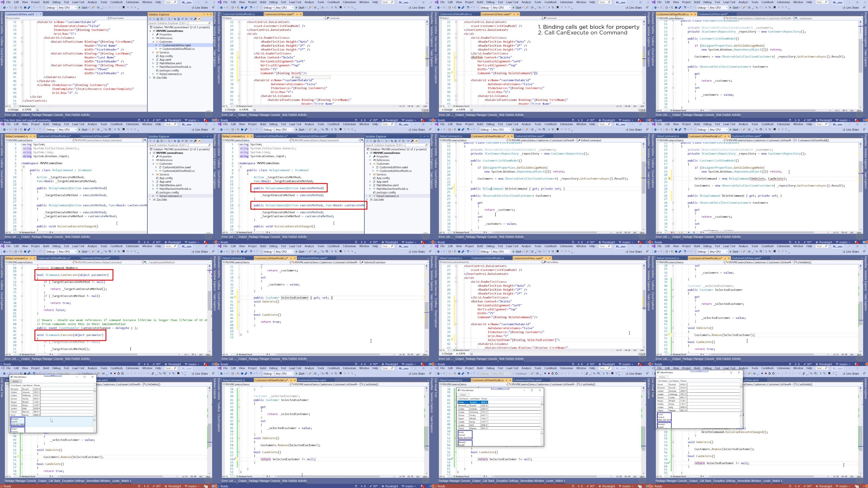The image size is (868, 488).
Task: Save All in 'does not support previewing' window
Action: click(x=29, y=8)
